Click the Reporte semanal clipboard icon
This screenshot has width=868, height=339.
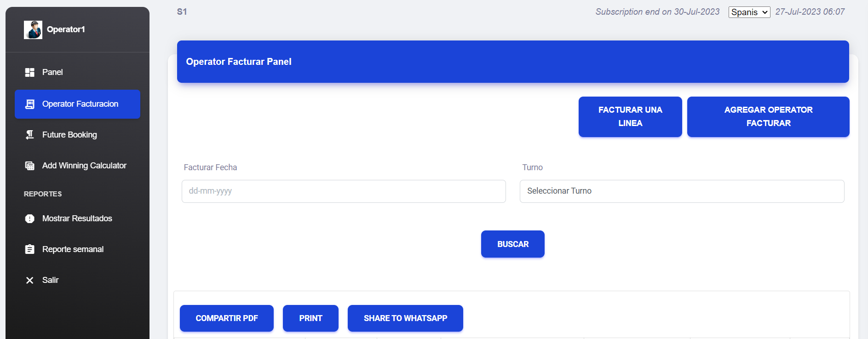coord(30,249)
